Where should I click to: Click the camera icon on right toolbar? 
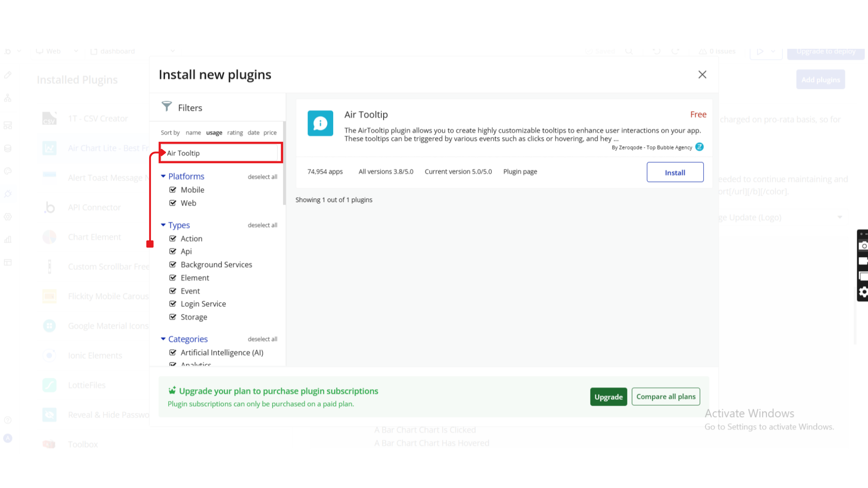tap(863, 246)
